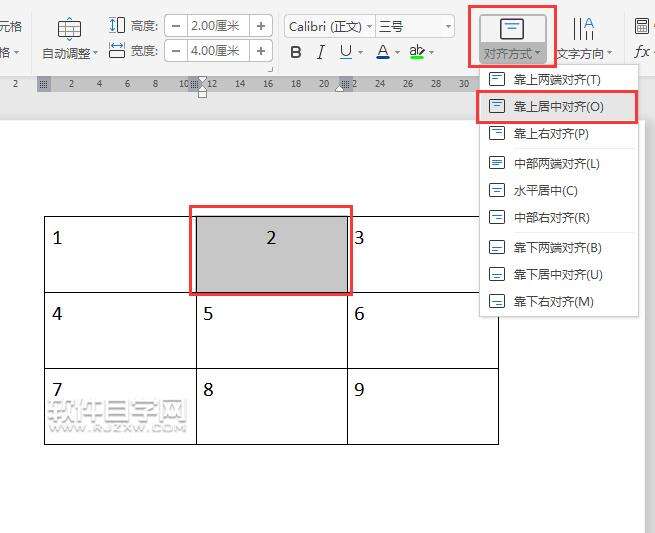Click table cell containing 3
Image resolution: width=655 pixels, height=533 pixels.
click(x=414, y=254)
